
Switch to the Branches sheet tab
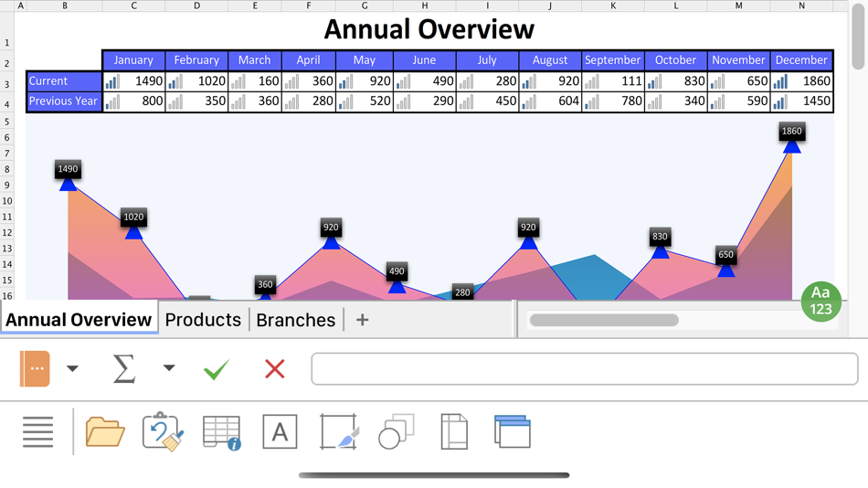point(296,320)
